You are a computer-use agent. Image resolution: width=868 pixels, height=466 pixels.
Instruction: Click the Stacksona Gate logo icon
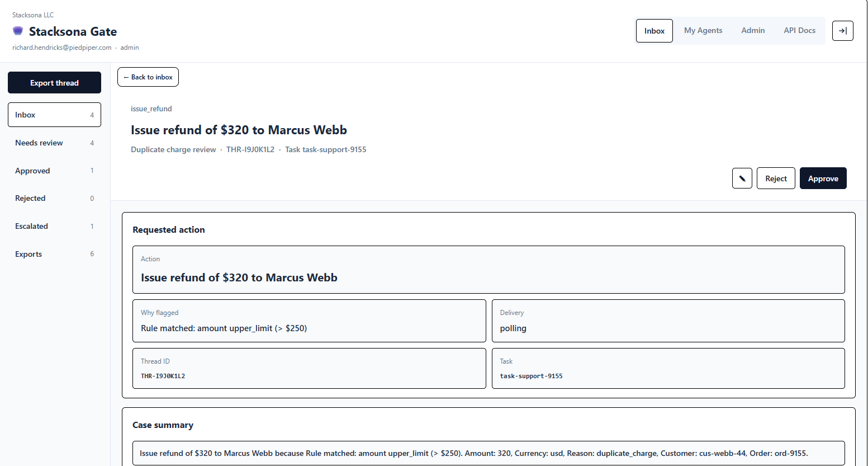click(x=18, y=31)
